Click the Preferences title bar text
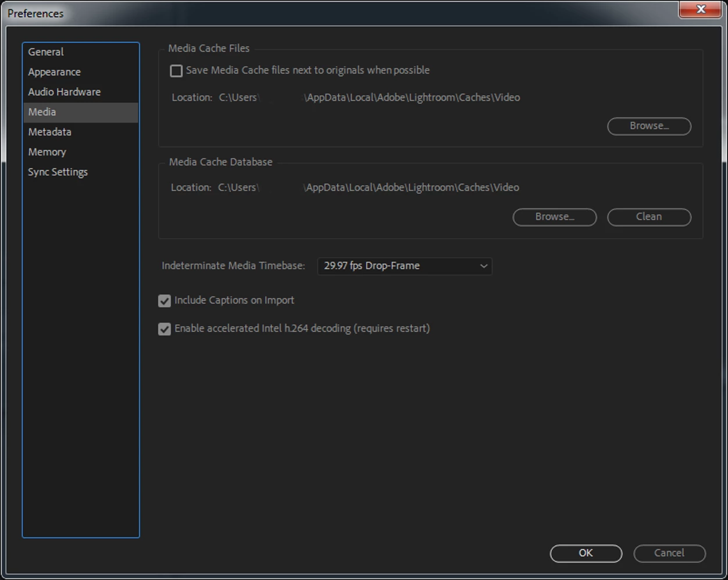The height and width of the screenshot is (580, 728). (x=35, y=13)
